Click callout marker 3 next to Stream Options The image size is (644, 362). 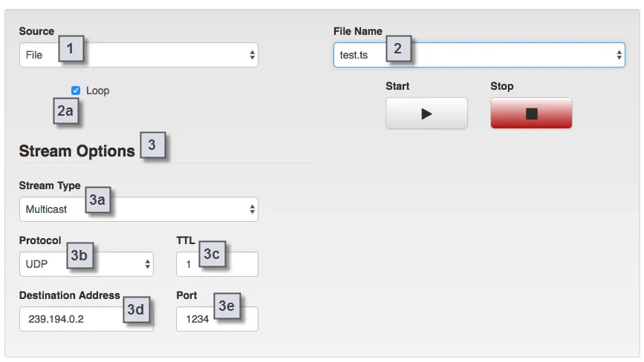[x=152, y=145]
